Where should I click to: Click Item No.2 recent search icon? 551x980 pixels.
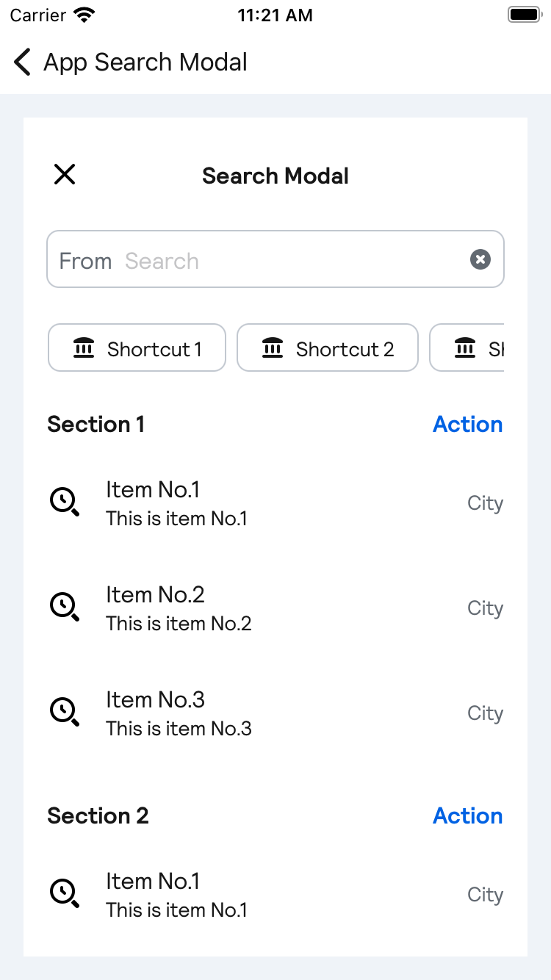(64, 608)
